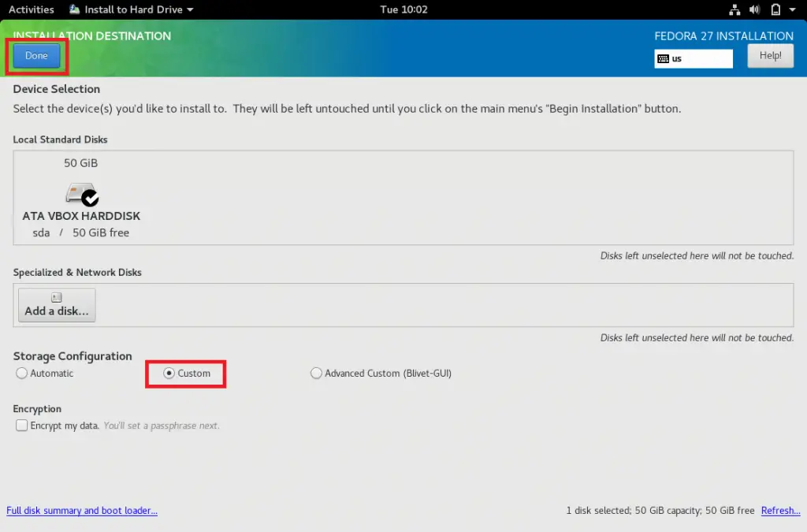807x532 pixels.
Task: Click 'You'll set a passphrase next.' hint
Action: pyautogui.click(x=162, y=426)
